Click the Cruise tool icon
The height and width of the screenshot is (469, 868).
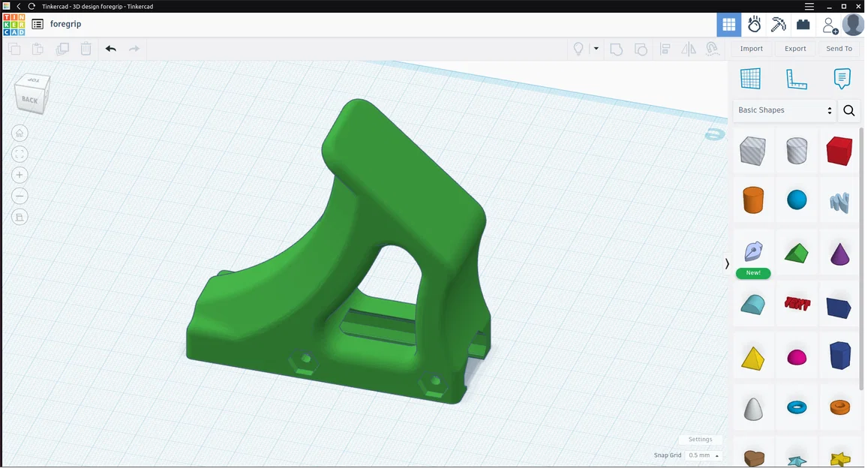pyautogui.click(x=713, y=50)
